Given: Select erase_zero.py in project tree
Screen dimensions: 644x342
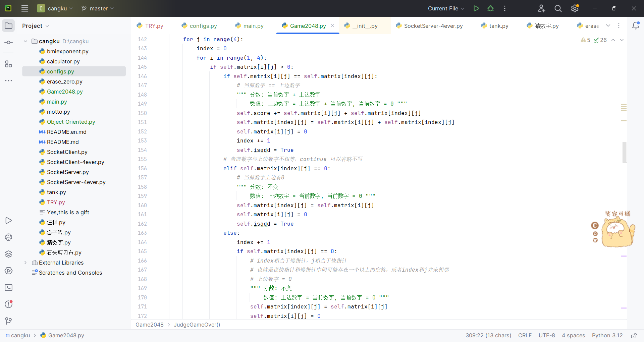Looking at the screenshot, I should pyautogui.click(x=65, y=81).
